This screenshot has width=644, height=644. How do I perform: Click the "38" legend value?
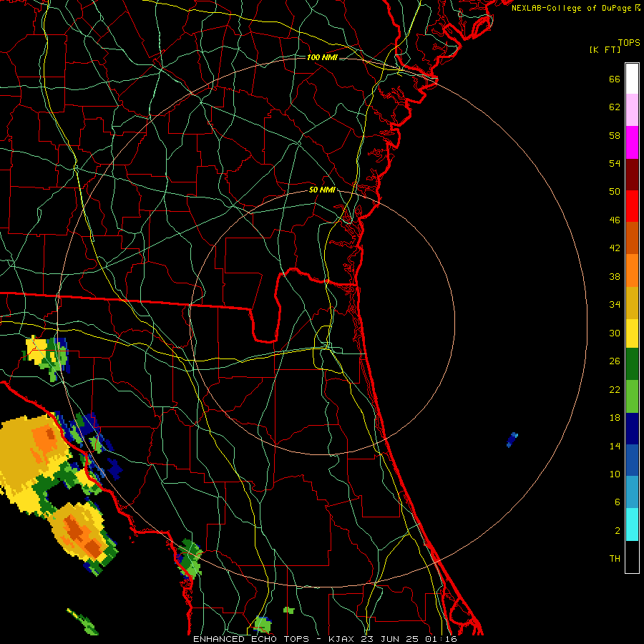(x=615, y=276)
